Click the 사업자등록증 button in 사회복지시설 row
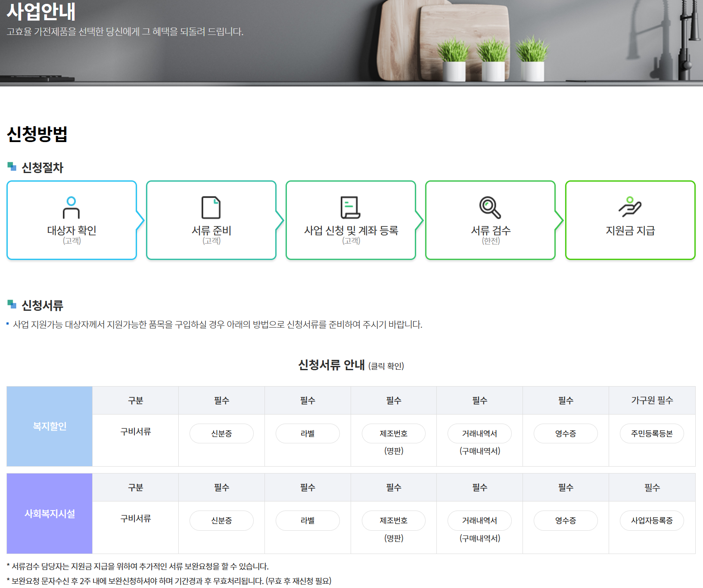 click(652, 520)
